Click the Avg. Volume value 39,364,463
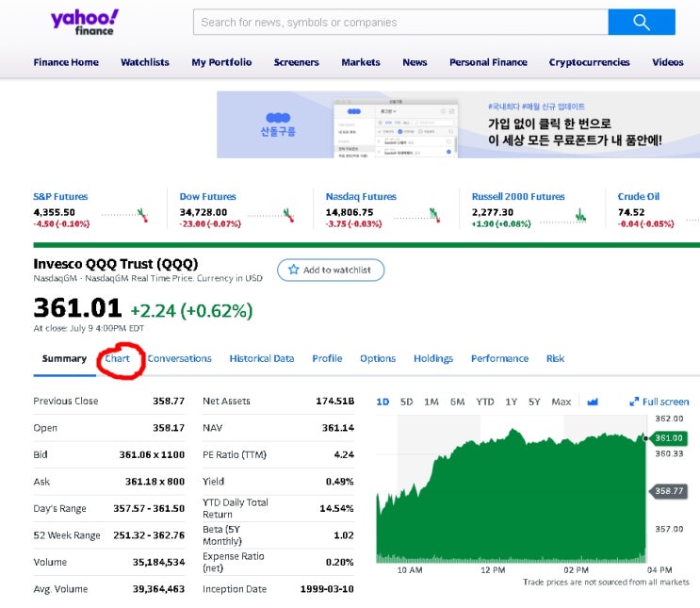700x608 pixels. pyautogui.click(x=158, y=589)
